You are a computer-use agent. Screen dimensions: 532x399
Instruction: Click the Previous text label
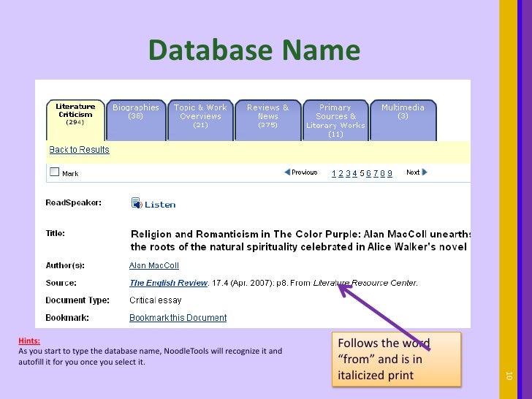click(x=304, y=172)
